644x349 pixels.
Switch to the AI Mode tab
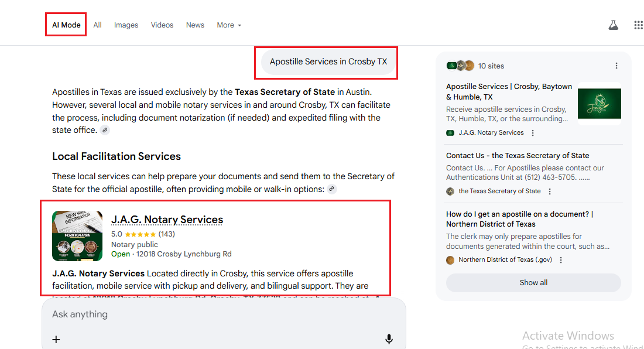66,25
